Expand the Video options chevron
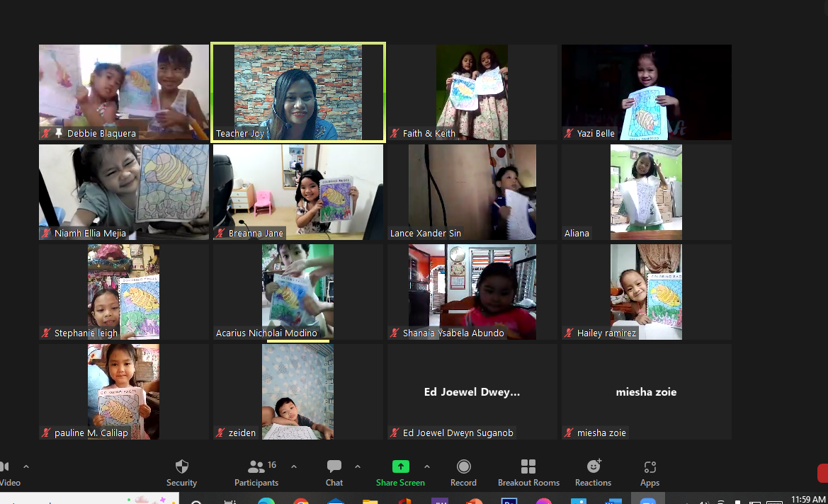Image resolution: width=828 pixels, height=504 pixels. [x=26, y=466]
